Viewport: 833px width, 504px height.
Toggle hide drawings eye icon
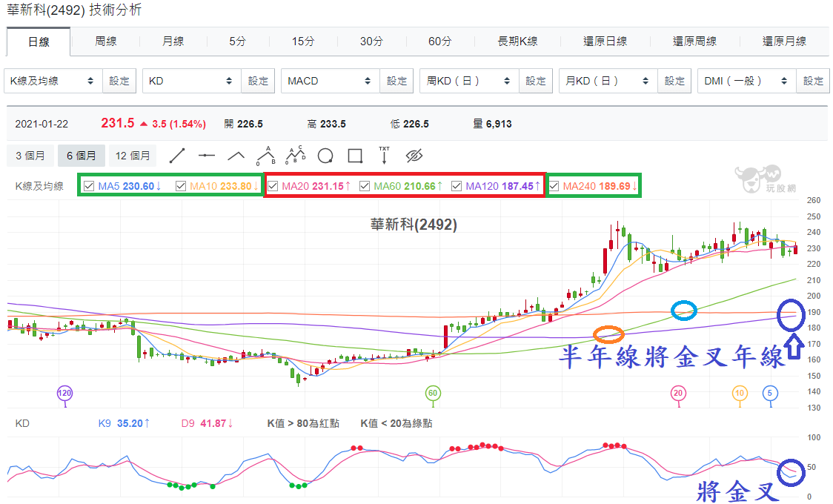pos(414,156)
